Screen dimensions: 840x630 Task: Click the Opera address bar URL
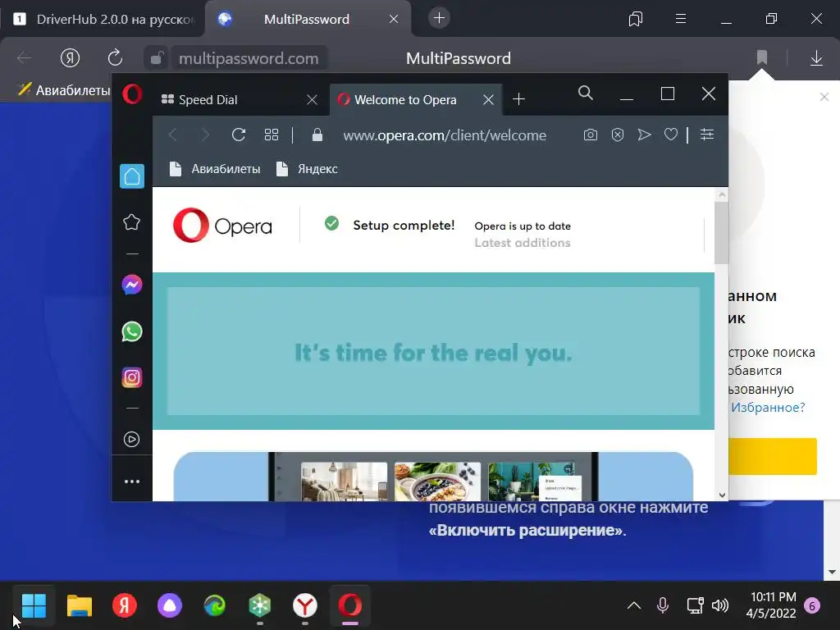pos(445,135)
